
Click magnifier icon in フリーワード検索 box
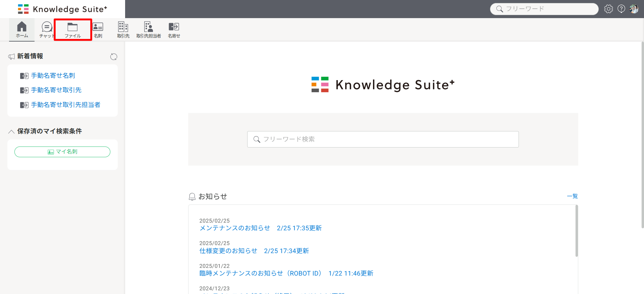coord(257,139)
